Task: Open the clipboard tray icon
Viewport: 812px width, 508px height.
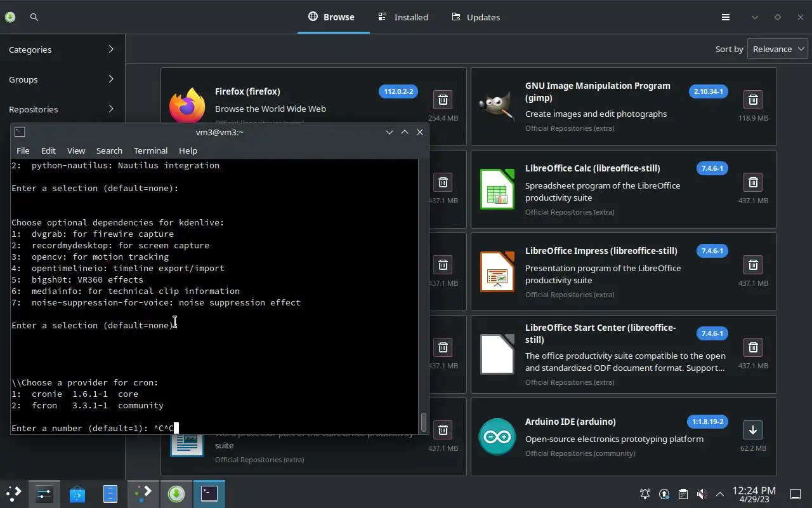Action: (x=683, y=494)
